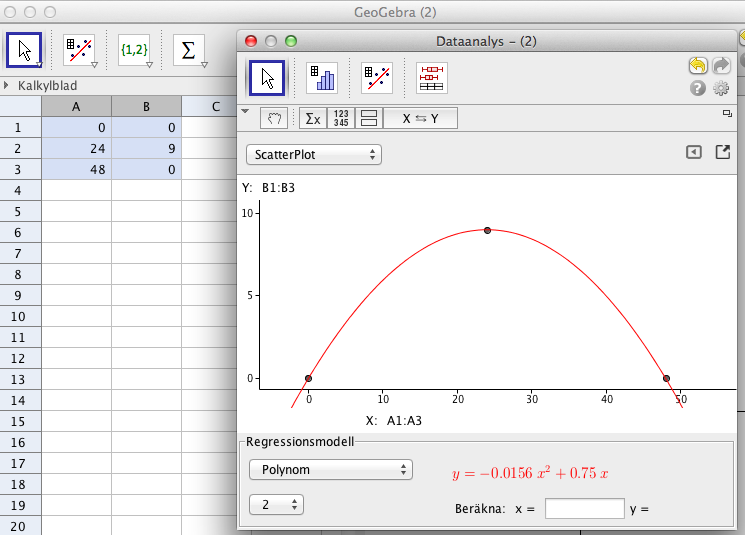This screenshot has width=745, height=535.
Task: Select the Move arrow in Dataanalys window
Action: (x=267, y=77)
